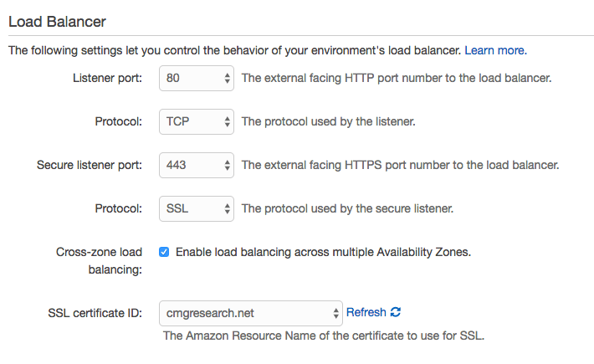Click the 'SSL certificate ID:' field label
Screen dimensions: 594x364
(95, 313)
